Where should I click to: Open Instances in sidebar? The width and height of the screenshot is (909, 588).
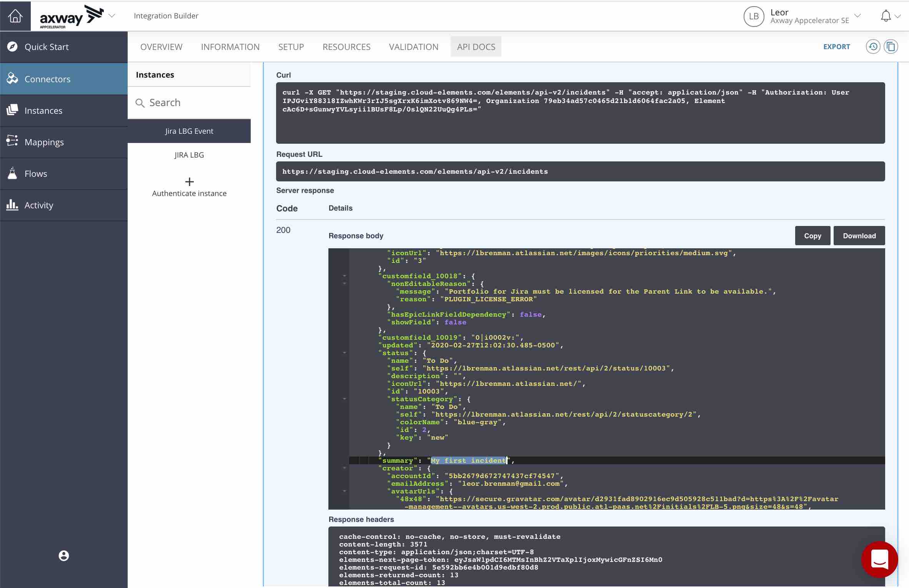pyautogui.click(x=64, y=111)
